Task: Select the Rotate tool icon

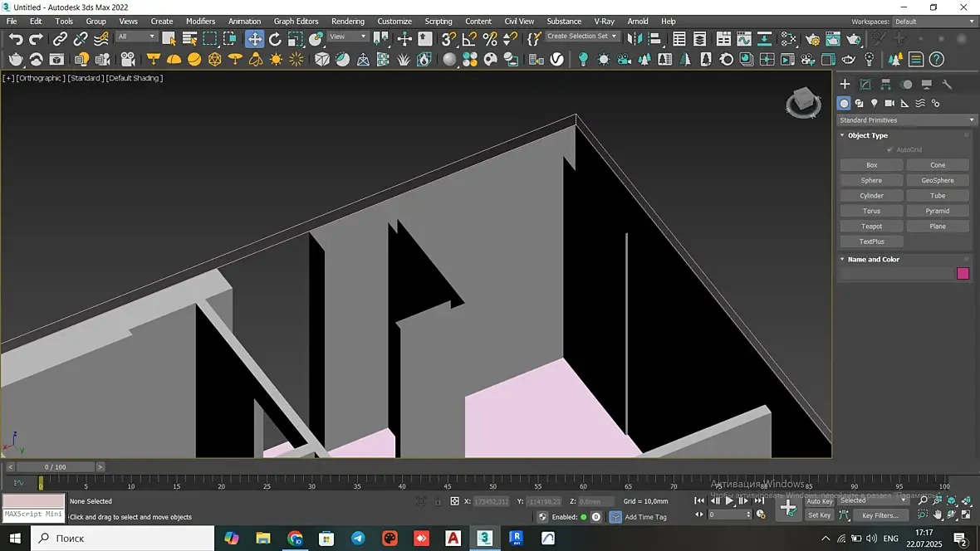Action: (275, 38)
